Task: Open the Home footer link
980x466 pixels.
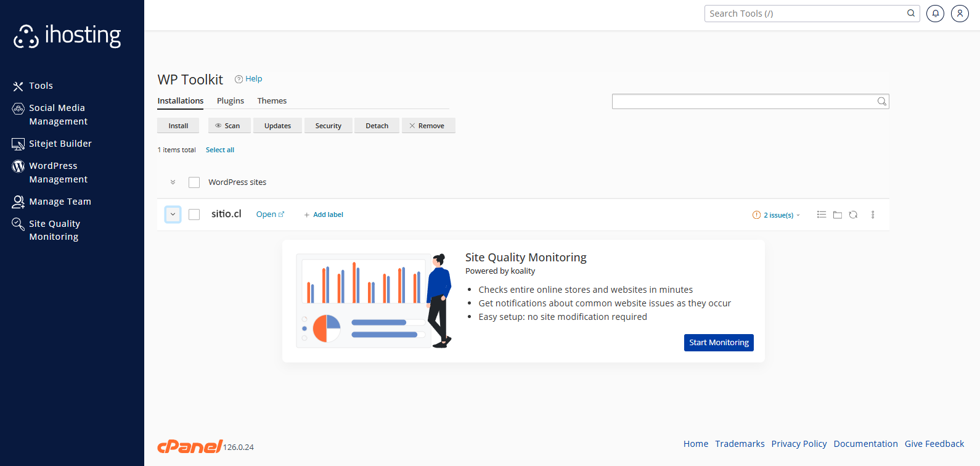Action: click(696, 444)
